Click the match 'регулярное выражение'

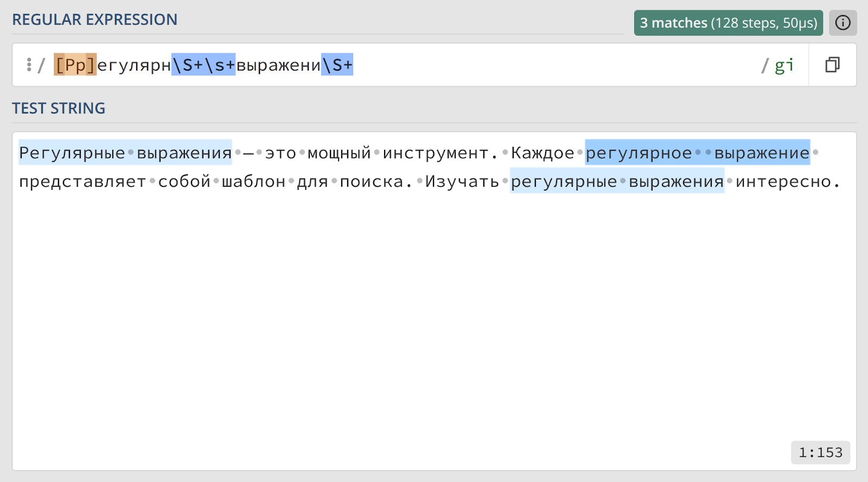click(697, 153)
